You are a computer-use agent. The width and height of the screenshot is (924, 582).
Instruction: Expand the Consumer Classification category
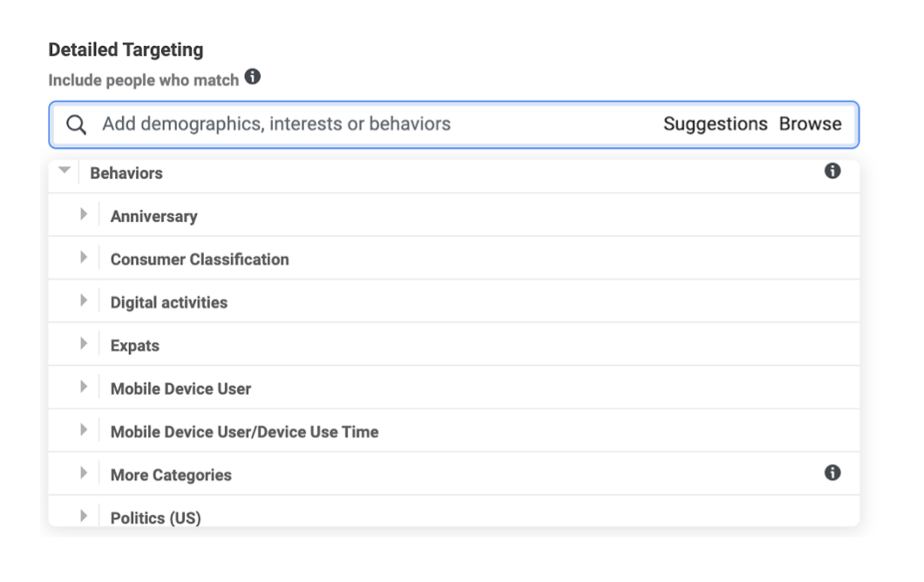(84, 257)
